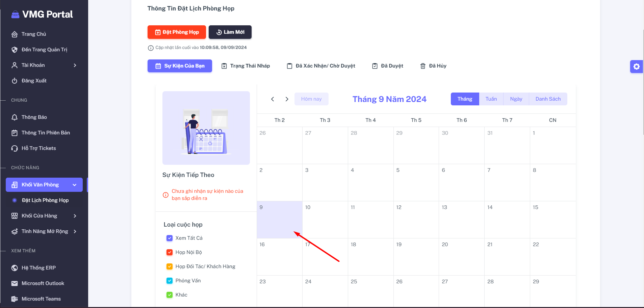Open Trang Chủ home icon

[15, 34]
